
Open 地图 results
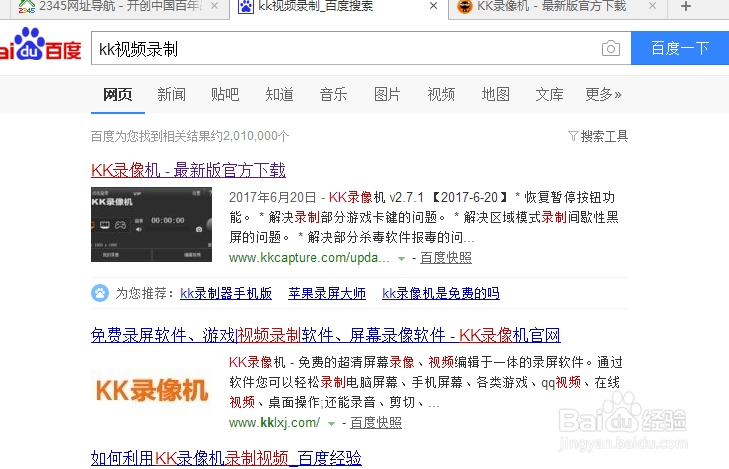(495, 94)
